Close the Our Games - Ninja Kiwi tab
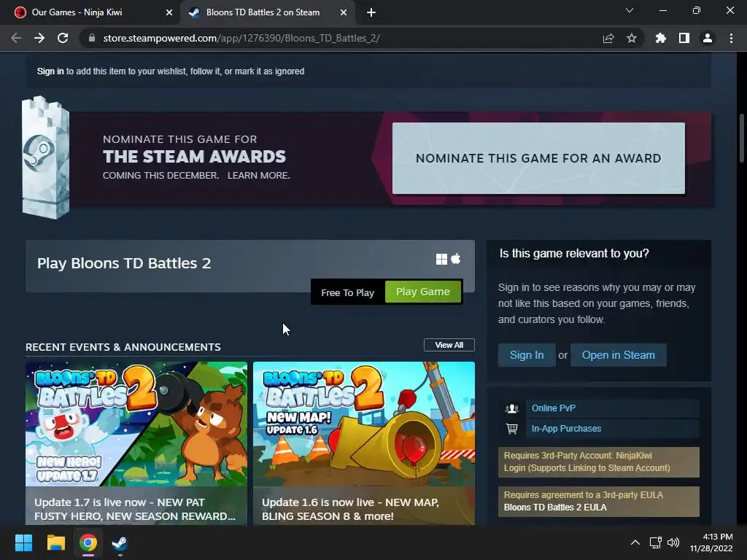The height and width of the screenshot is (560, 747). (x=169, y=13)
